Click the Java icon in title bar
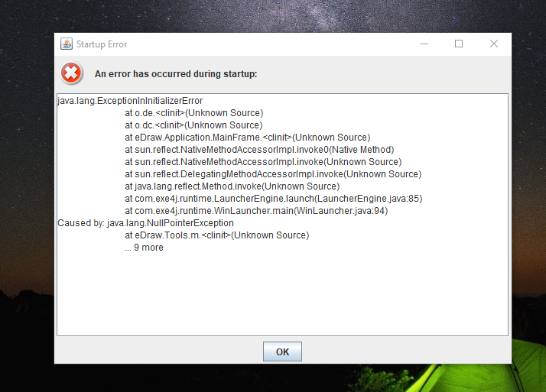The height and width of the screenshot is (392, 546). tap(67, 44)
